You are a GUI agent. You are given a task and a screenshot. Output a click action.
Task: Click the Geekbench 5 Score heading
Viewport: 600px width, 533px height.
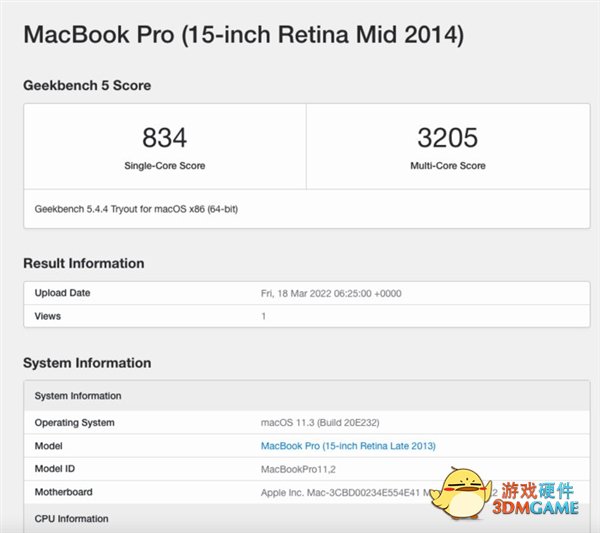point(87,85)
